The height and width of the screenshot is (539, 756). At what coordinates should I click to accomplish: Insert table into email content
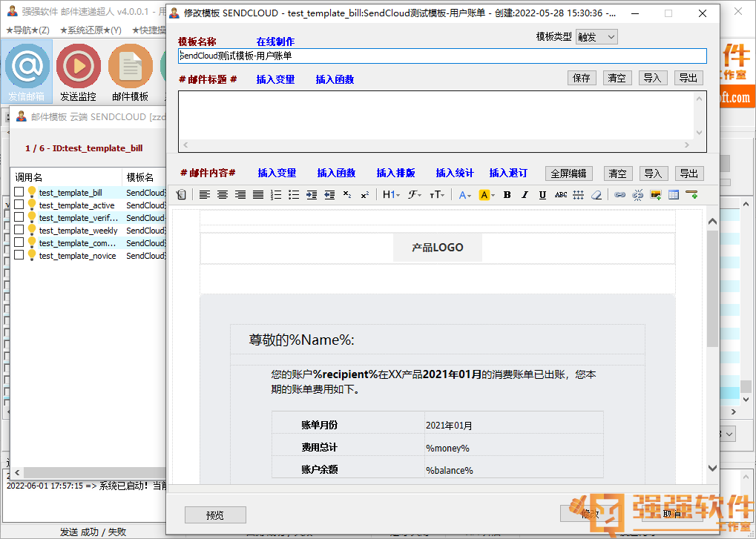click(x=674, y=194)
